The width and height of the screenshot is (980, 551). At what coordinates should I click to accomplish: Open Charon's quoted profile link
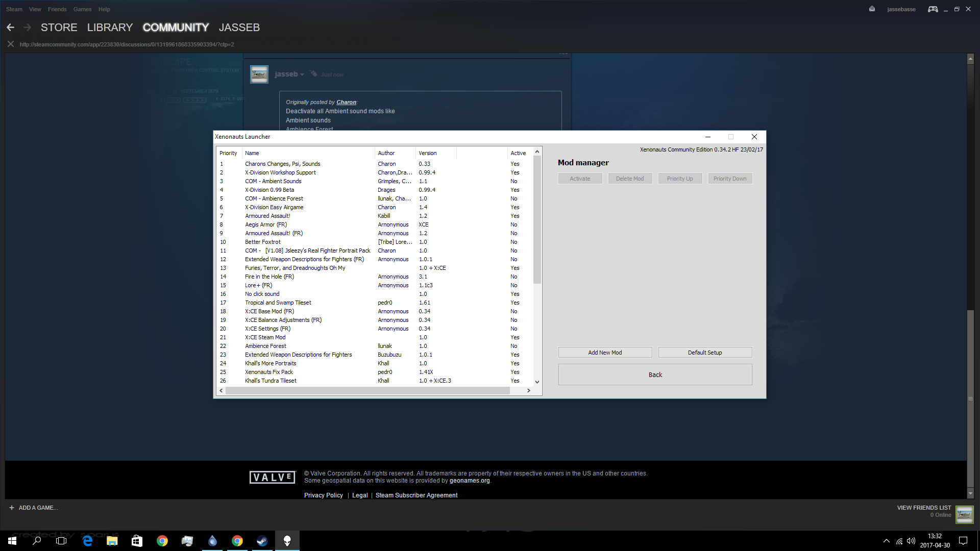[x=346, y=102]
